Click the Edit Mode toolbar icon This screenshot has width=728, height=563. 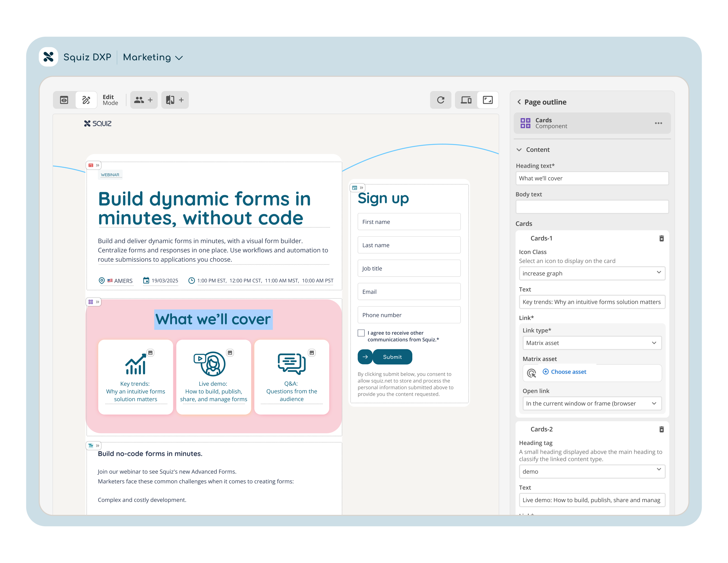87,99
